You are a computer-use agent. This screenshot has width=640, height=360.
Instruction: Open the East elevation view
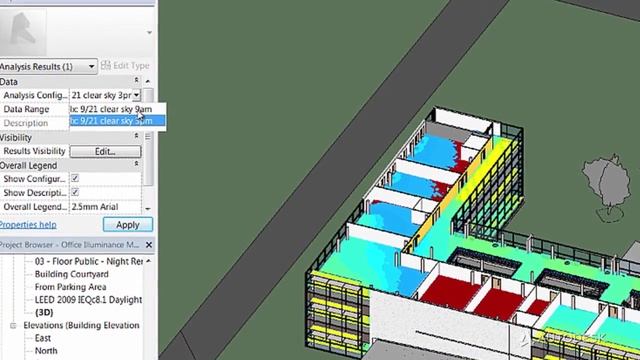[x=43, y=338]
